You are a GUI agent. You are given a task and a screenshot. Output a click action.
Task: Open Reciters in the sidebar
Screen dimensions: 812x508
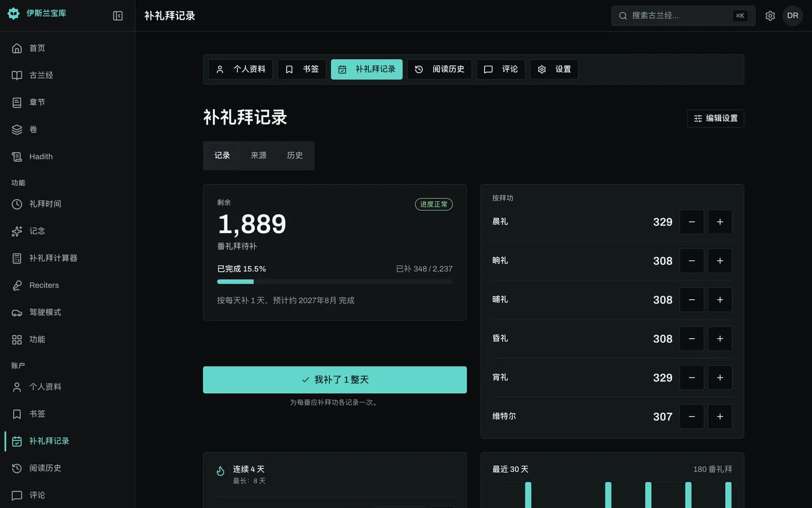[67, 285]
